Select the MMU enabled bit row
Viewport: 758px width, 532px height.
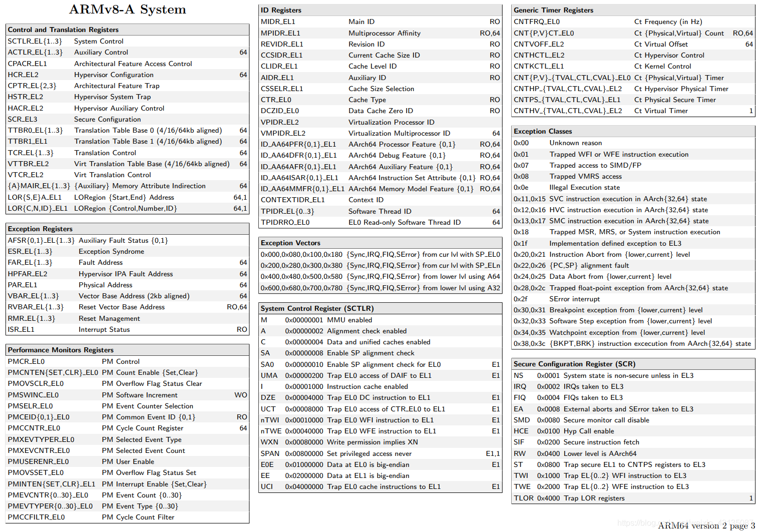pyautogui.click(x=381, y=320)
